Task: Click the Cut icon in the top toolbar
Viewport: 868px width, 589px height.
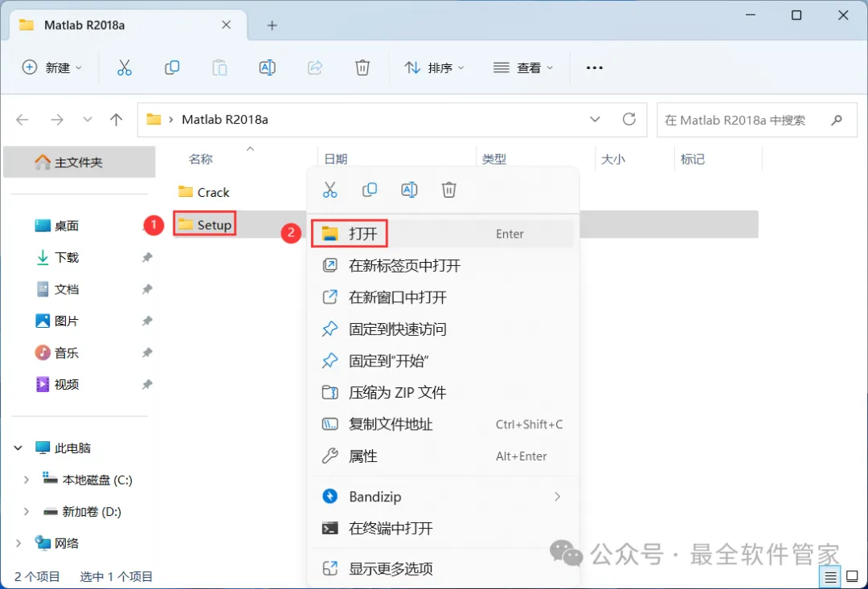Action: tap(125, 67)
